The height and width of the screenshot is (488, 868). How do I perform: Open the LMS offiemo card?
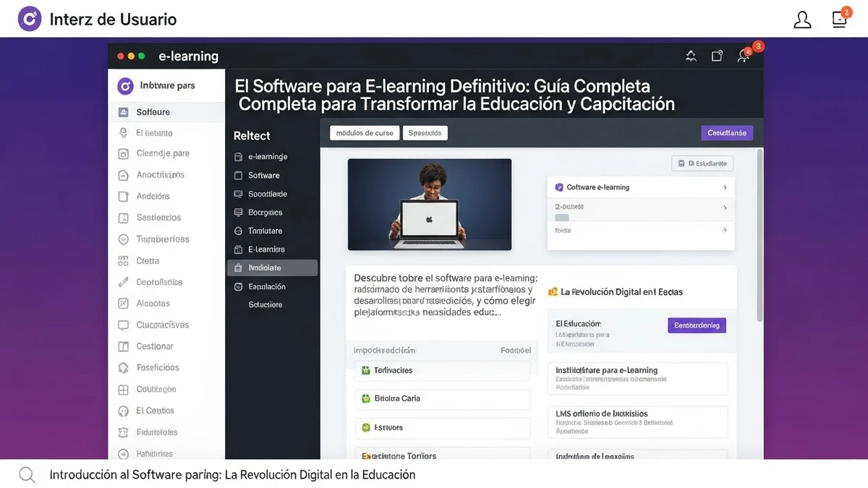point(637,422)
